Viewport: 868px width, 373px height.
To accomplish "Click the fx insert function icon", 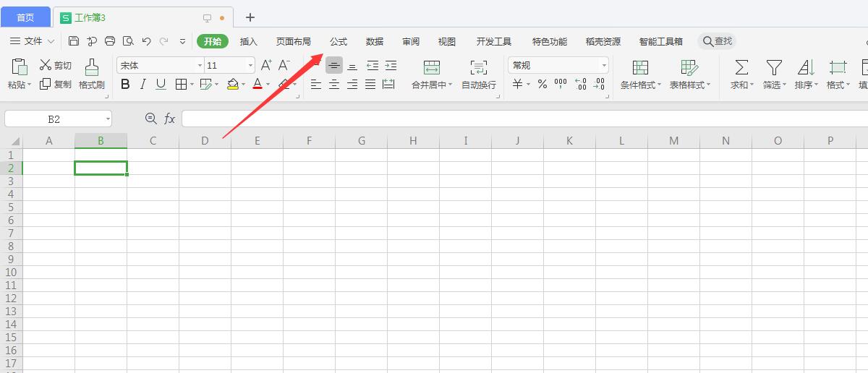I will click(169, 119).
